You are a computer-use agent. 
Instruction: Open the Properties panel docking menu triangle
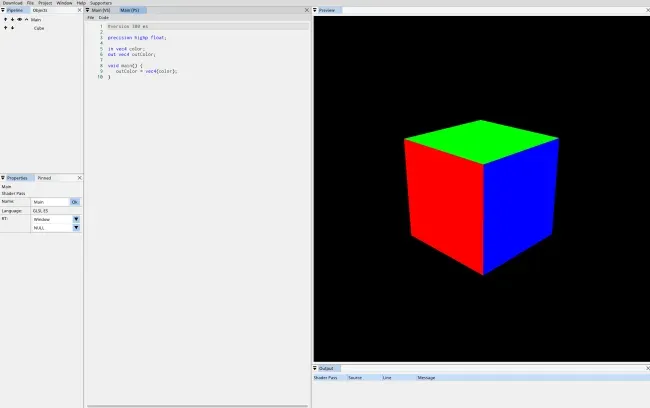2,178
